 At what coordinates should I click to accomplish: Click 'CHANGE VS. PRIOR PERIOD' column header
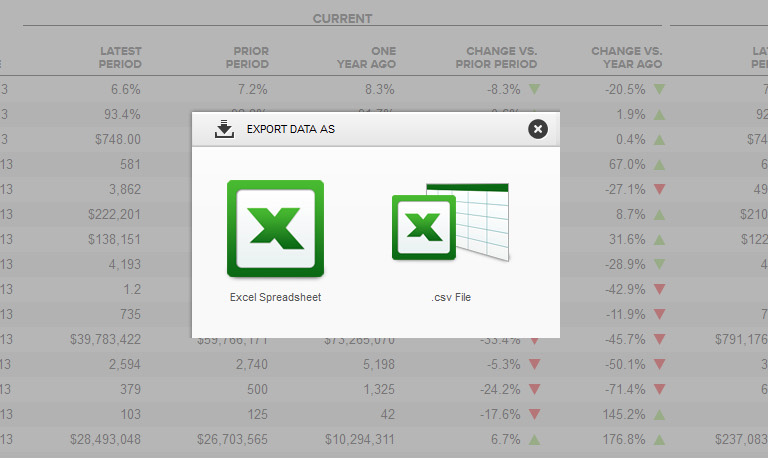(496, 57)
